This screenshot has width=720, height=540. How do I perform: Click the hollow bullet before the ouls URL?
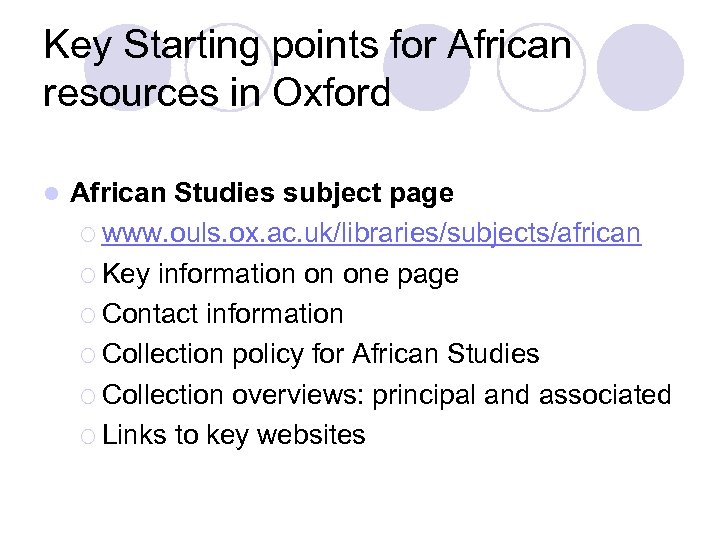point(89,234)
